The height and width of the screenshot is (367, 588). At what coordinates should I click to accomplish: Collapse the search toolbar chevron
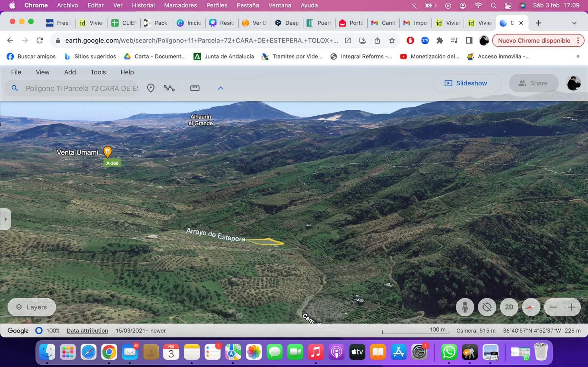pos(220,88)
